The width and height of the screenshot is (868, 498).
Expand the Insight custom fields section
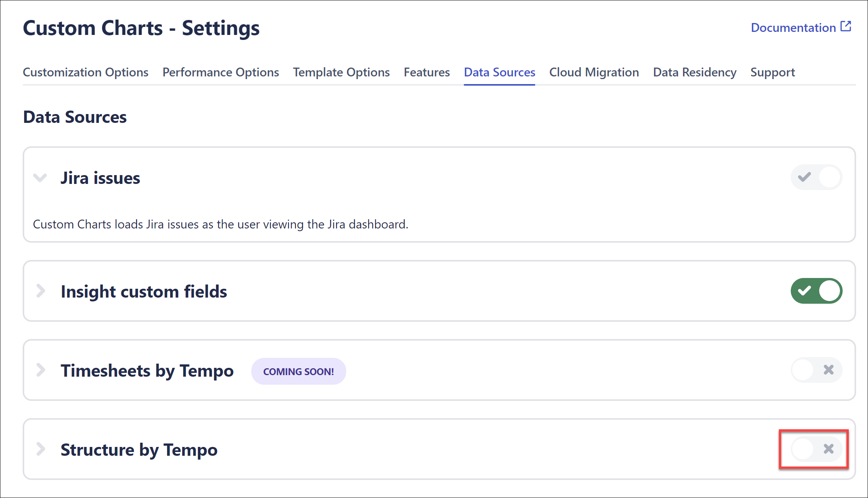40,291
